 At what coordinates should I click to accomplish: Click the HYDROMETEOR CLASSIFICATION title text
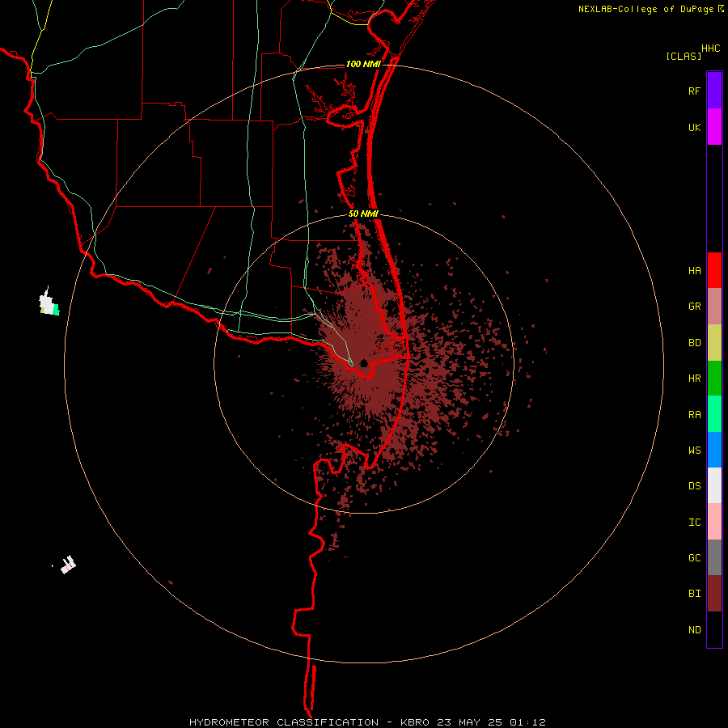(x=284, y=722)
